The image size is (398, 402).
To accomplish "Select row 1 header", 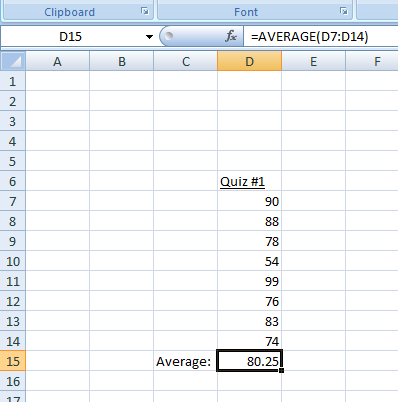I will tap(13, 81).
